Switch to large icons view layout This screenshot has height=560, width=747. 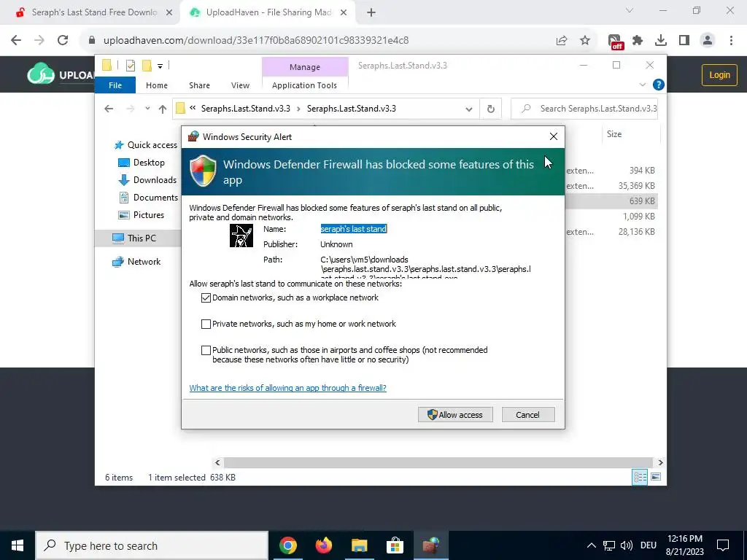click(656, 477)
